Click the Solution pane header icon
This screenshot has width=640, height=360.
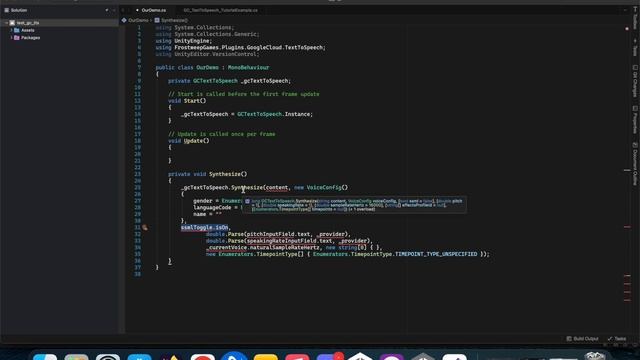pyautogui.click(x=7, y=10)
